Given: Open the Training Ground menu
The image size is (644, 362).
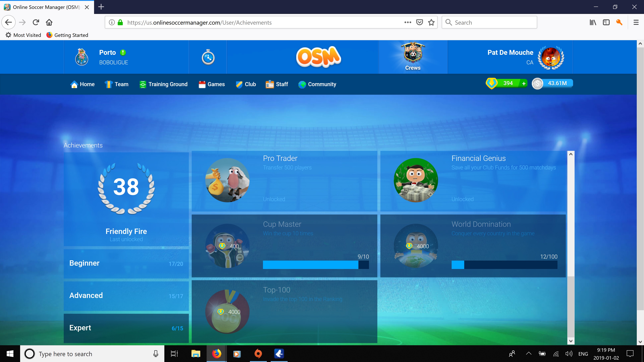Looking at the screenshot, I should tap(164, 84).
